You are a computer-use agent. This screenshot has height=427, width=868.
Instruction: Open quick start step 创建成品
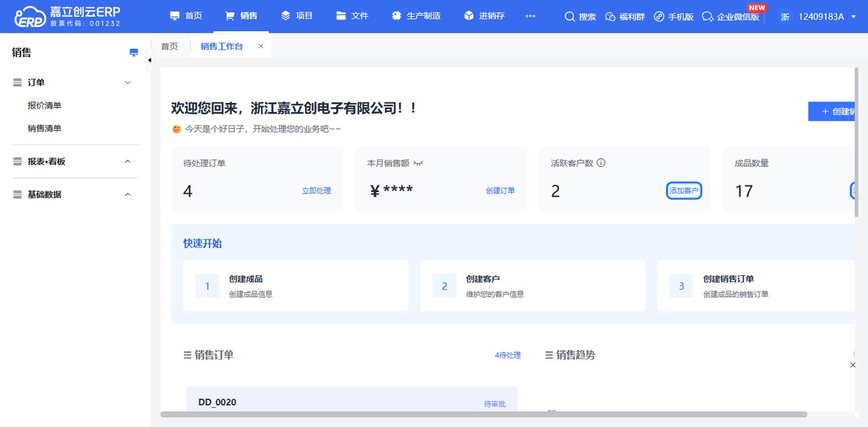click(x=296, y=286)
